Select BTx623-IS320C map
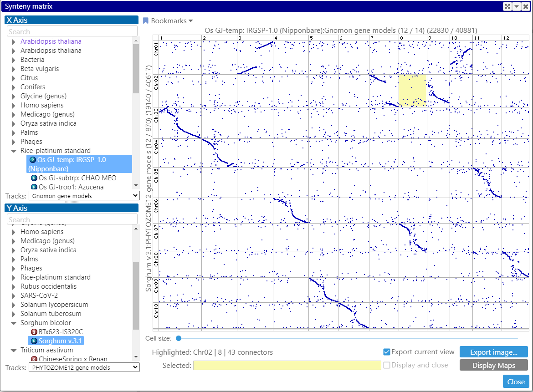The image size is (533, 392). [61, 332]
